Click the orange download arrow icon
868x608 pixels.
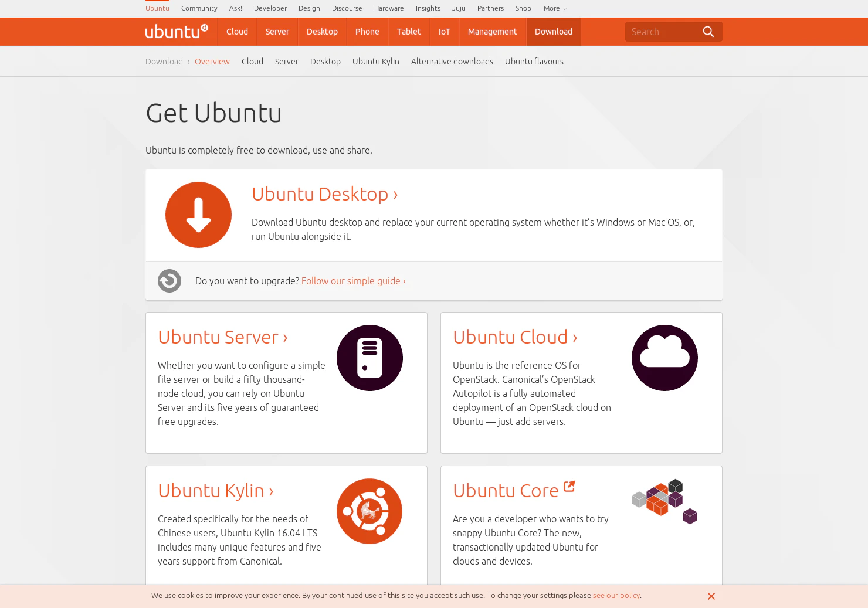(198, 215)
